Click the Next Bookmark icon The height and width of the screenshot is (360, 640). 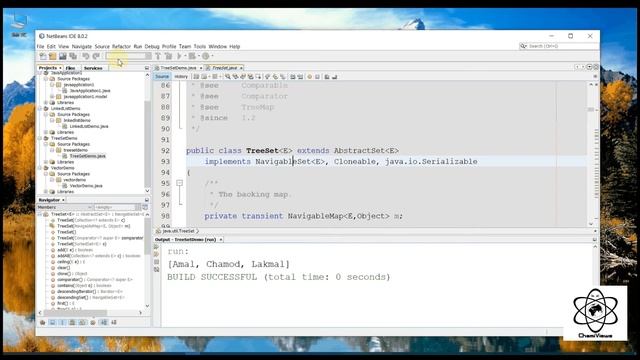click(275, 77)
